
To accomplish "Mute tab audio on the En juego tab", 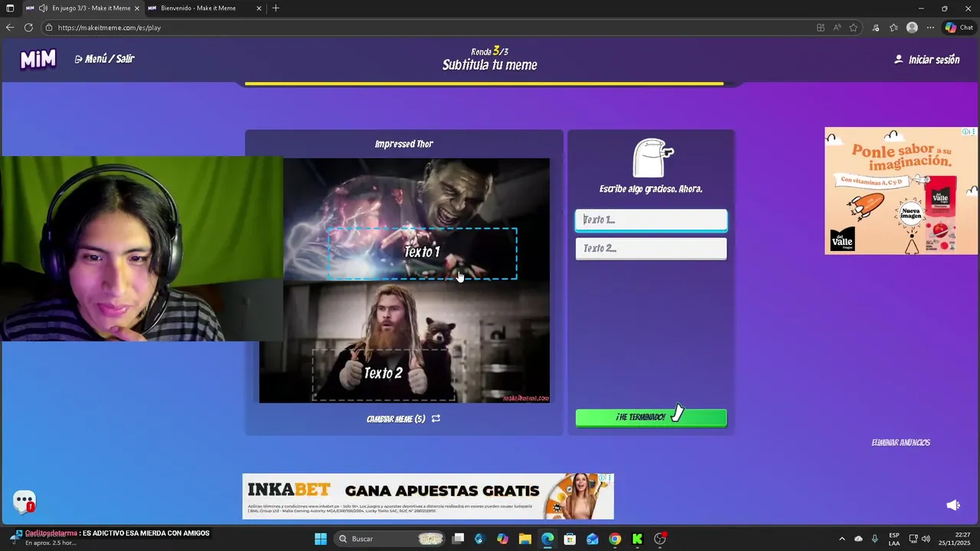I will [x=43, y=8].
